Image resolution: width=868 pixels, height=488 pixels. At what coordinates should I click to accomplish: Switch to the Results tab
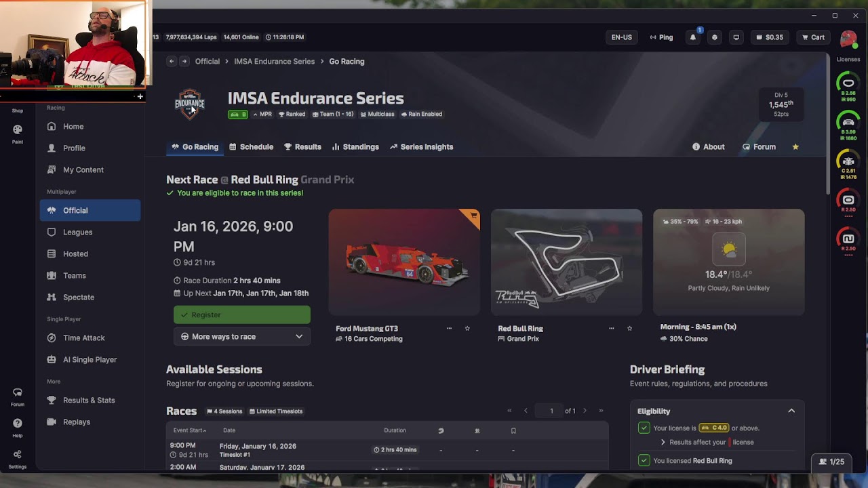click(x=302, y=146)
